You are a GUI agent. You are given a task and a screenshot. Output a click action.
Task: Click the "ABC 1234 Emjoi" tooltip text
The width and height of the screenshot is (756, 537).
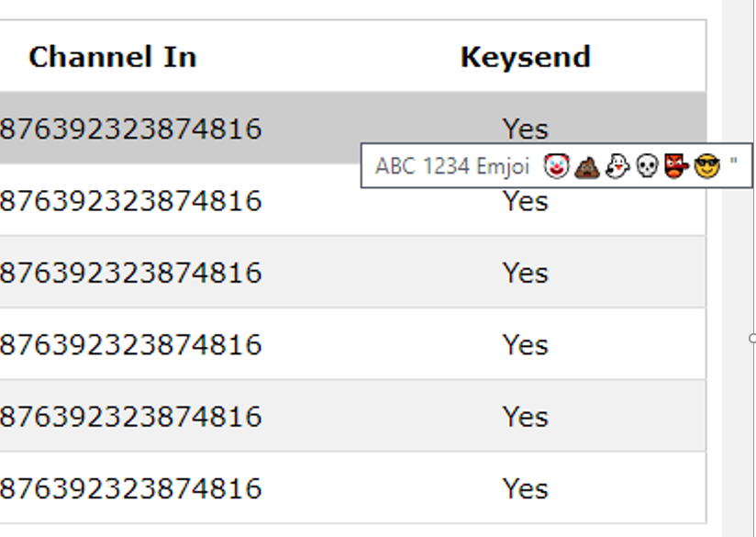pos(452,166)
